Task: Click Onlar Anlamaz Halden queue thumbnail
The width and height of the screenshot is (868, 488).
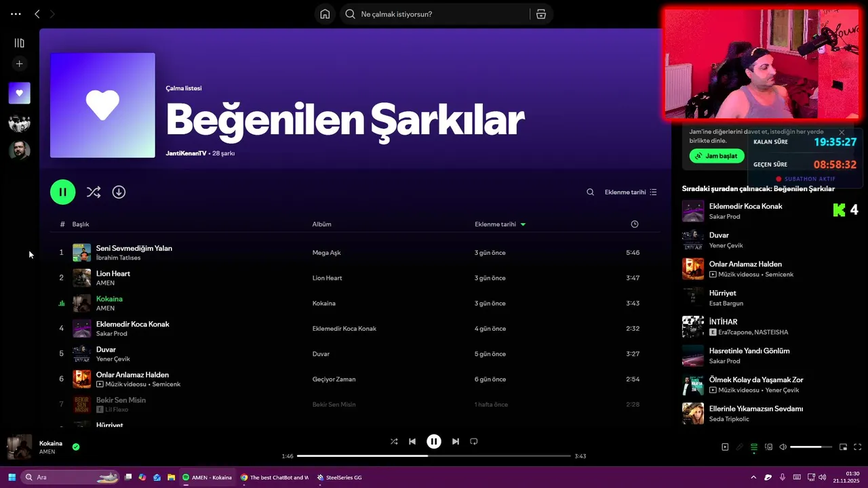Action: coord(692,269)
